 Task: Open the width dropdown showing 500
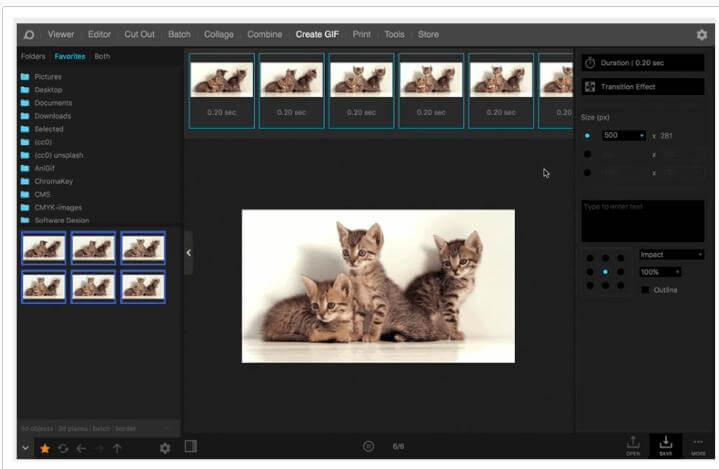pyautogui.click(x=624, y=136)
